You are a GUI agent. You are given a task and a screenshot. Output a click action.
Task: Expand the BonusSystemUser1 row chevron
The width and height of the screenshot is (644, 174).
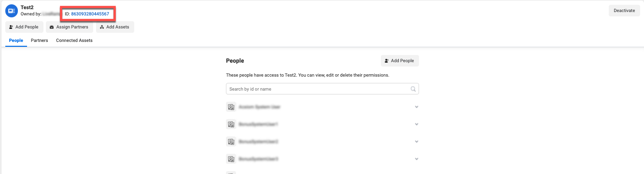coord(416,124)
